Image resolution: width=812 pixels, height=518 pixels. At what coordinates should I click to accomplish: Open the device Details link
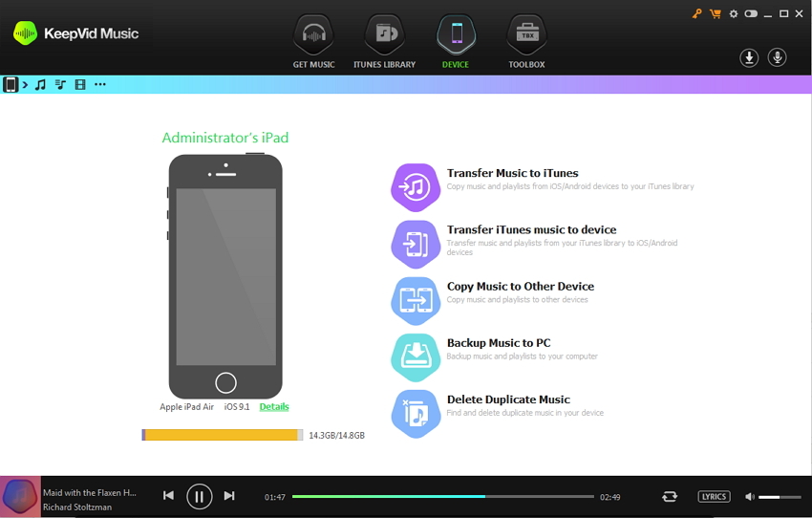pos(274,406)
